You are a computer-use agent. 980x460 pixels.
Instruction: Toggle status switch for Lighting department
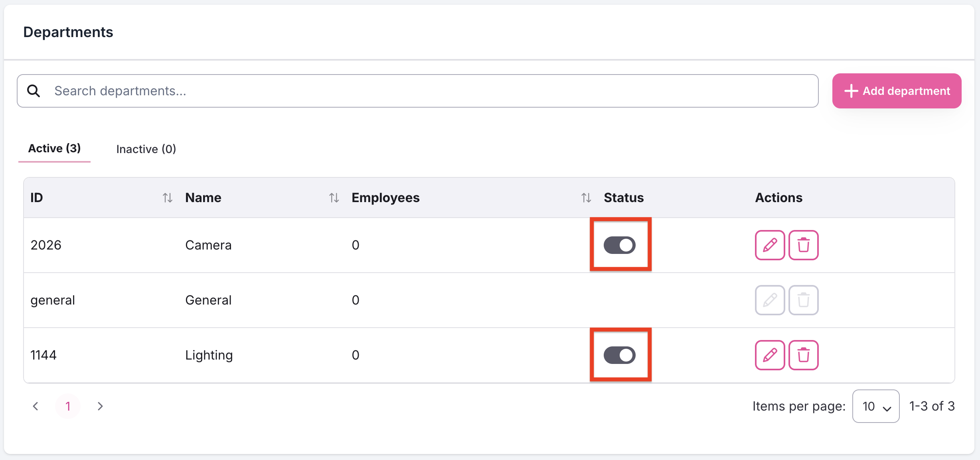pos(620,355)
